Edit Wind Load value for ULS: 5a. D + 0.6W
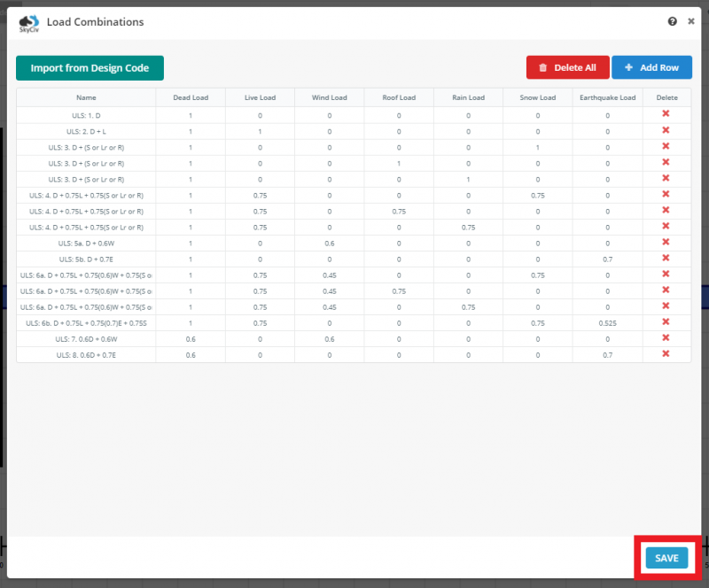 click(x=329, y=243)
